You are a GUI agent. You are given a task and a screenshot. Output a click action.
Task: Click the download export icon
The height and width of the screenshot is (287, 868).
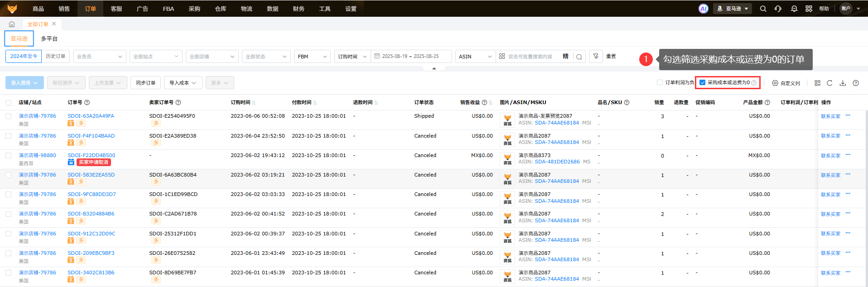[x=843, y=83]
